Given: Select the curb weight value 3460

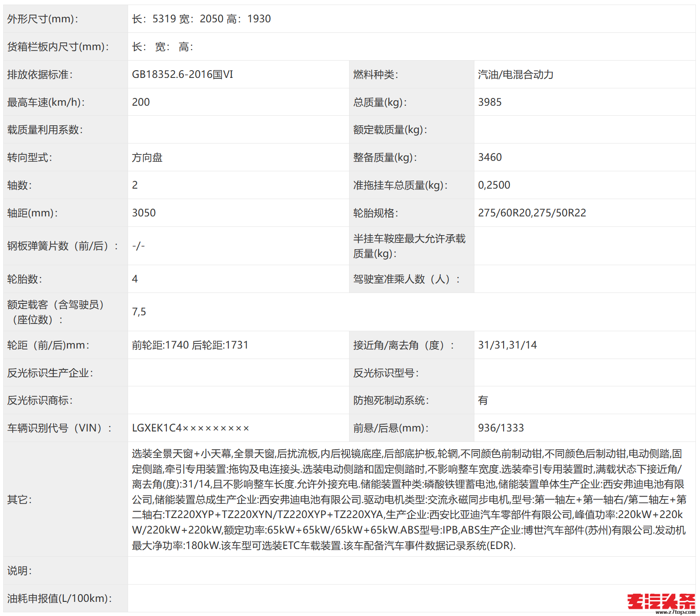Looking at the screenshot, I should point(489,157).
